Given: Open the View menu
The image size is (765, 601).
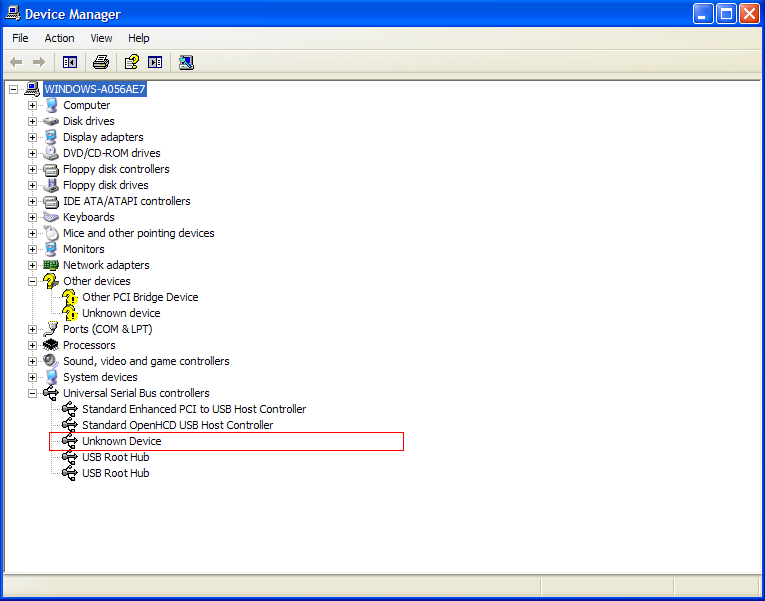Looking at the screenshot, I should pos(101,38).
